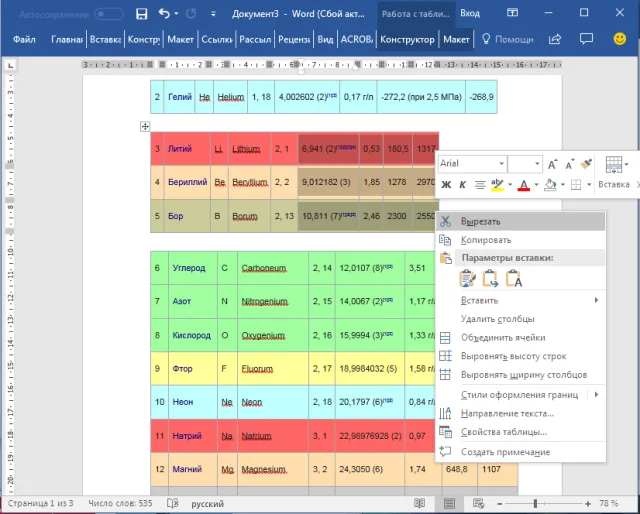
Task: Paste keeping source formatting icon
Action: pos(467,279)
